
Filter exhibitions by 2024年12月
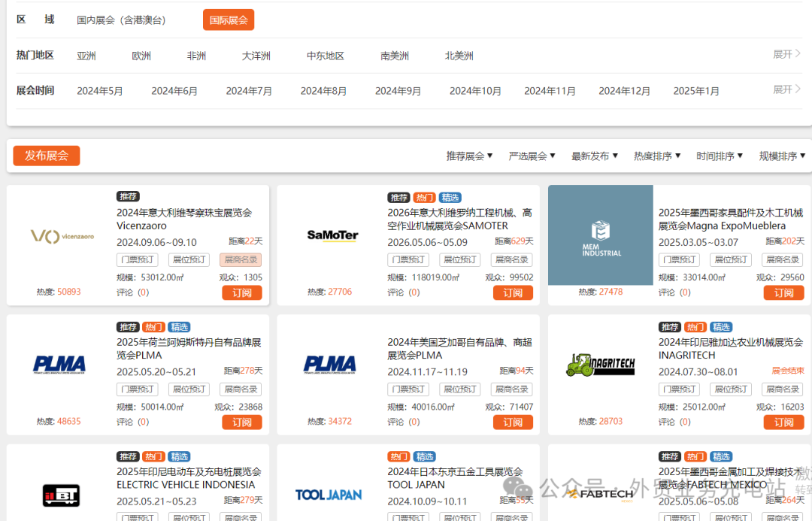coord(625,91)
